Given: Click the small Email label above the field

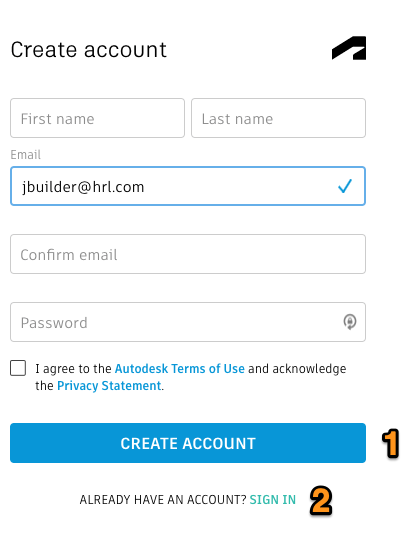Looking at the screenshot, I should tap(26, 155).
